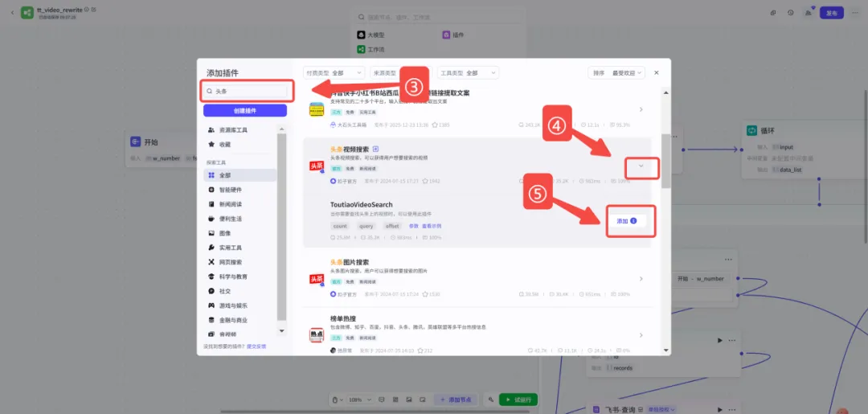Click the 提交反馈 link at sidebar bottom

[256, 346]
